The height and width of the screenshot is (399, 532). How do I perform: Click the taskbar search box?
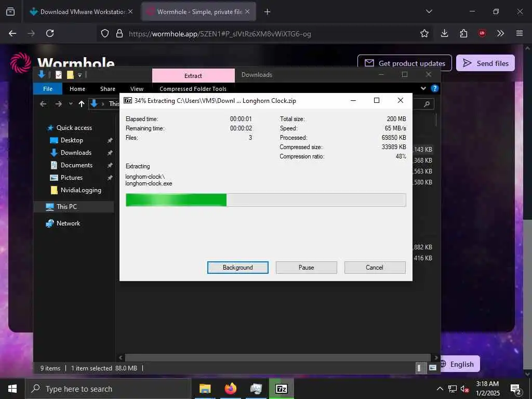108,389
